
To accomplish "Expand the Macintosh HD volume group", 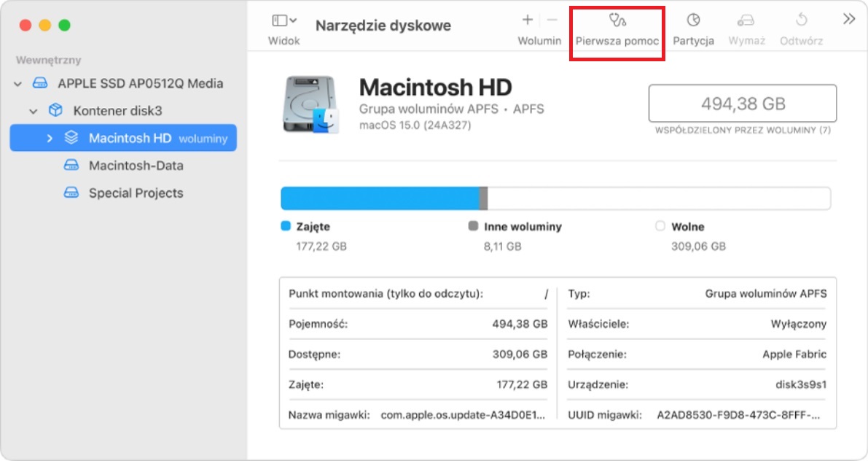I will point(50,138).
